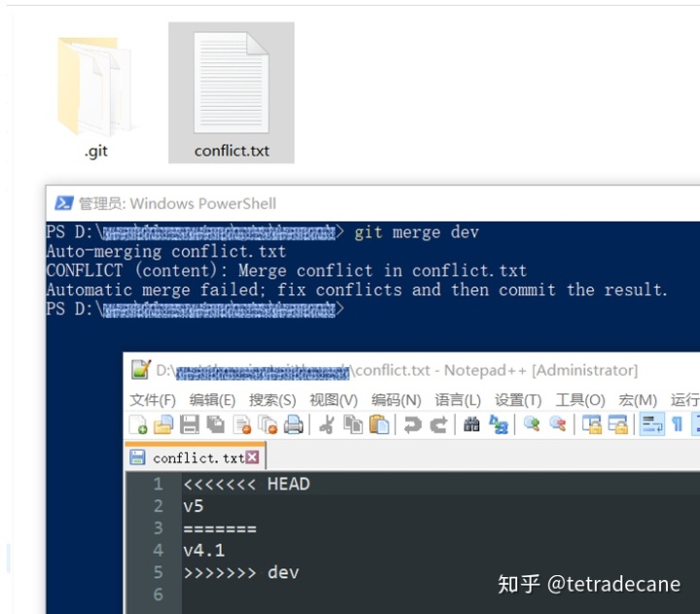Click 'git merge dev' command in PowerShell
The image size is (700, 614).
[x=416, y=232]
